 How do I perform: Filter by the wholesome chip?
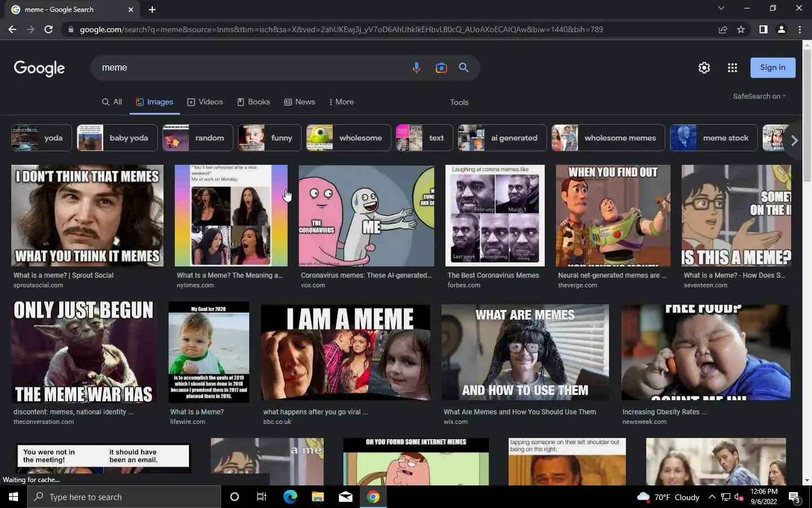pos(348,138)
